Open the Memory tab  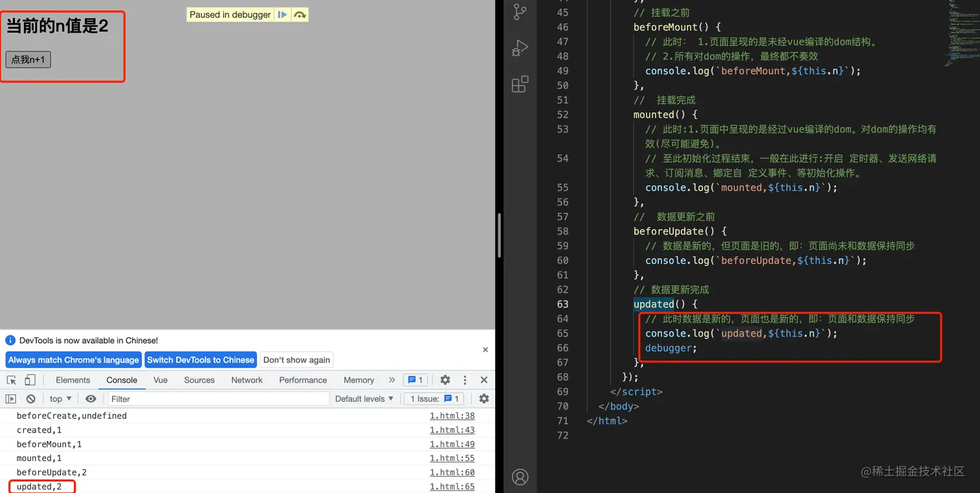(359, 380)
